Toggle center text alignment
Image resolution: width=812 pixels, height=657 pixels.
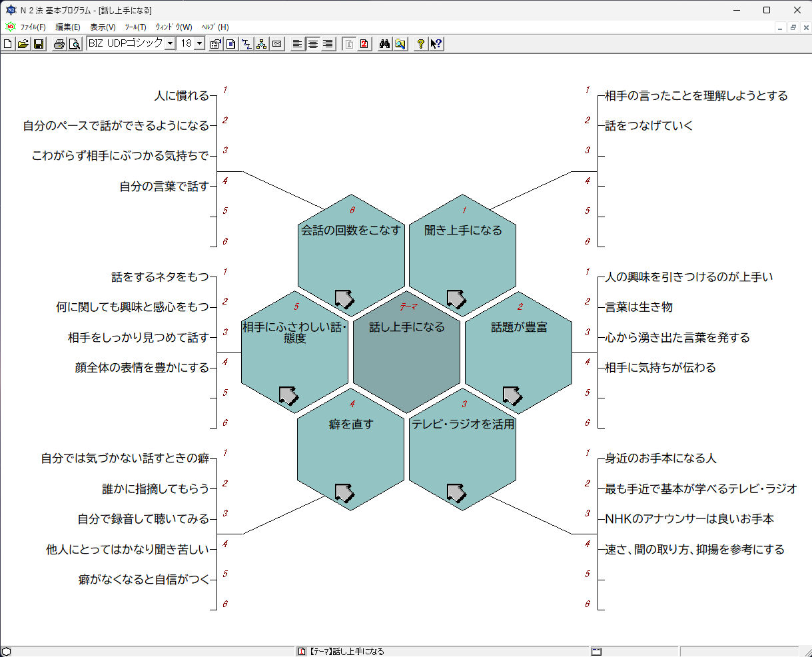tap(312, 44)
